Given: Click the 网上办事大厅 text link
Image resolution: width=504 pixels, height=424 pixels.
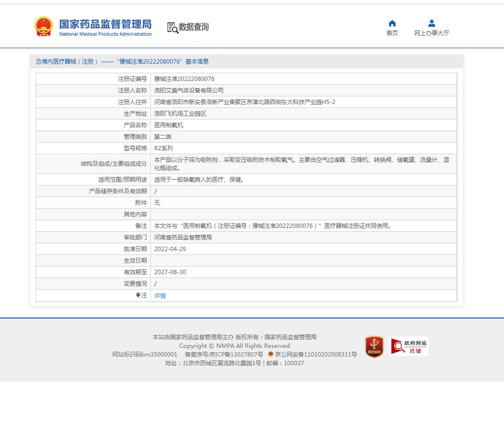Looking at the screenshot, I should pos(432,33).
